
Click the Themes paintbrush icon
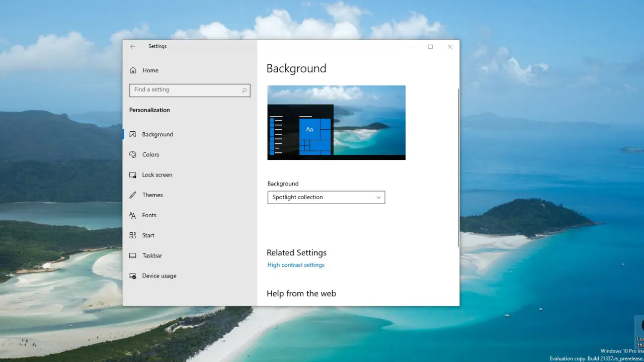pos(133,195)
